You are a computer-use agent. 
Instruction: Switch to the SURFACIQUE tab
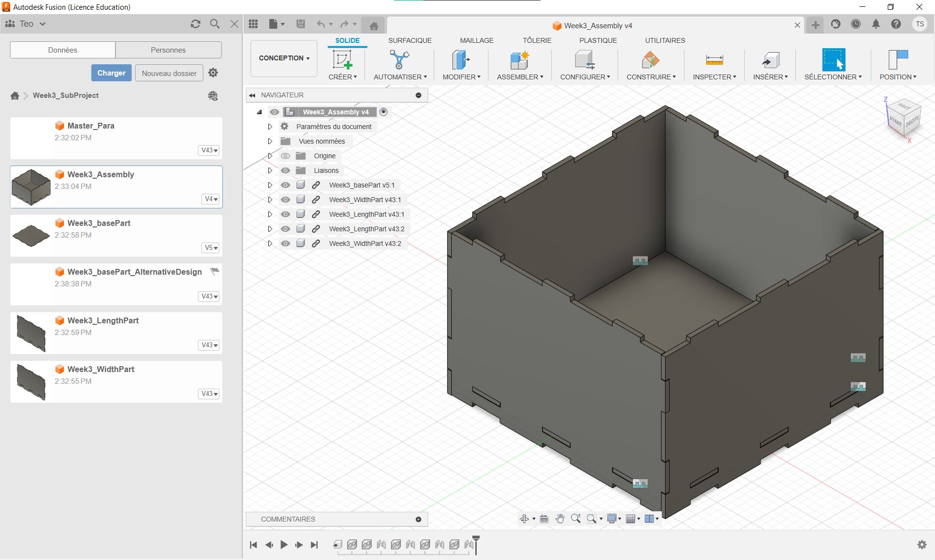coord(410,40)
